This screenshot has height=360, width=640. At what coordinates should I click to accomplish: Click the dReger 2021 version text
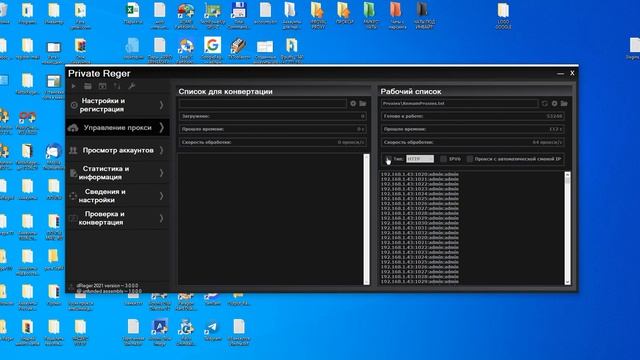pos(107,286)
